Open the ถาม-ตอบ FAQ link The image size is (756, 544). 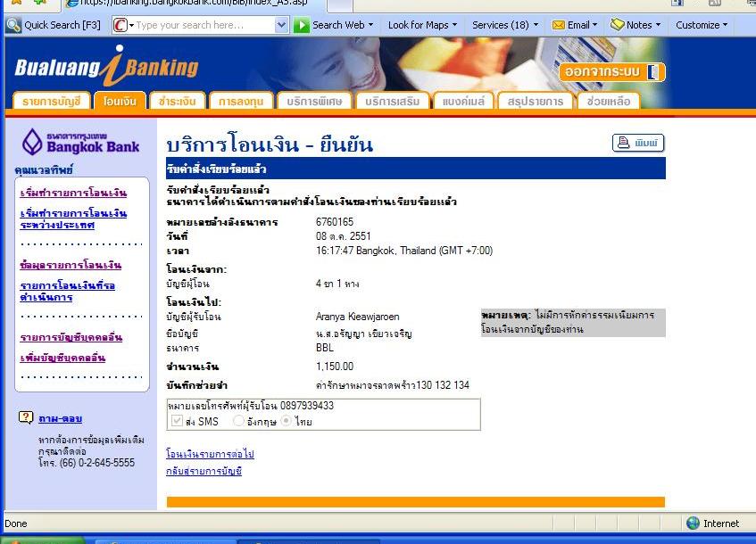pos(61,418)
